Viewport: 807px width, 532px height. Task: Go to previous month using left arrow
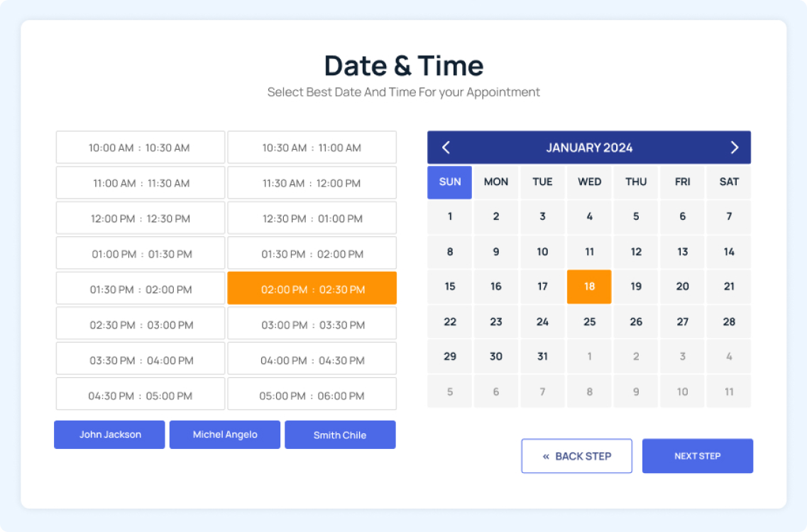pyautogui.click(x=446, y=148)
